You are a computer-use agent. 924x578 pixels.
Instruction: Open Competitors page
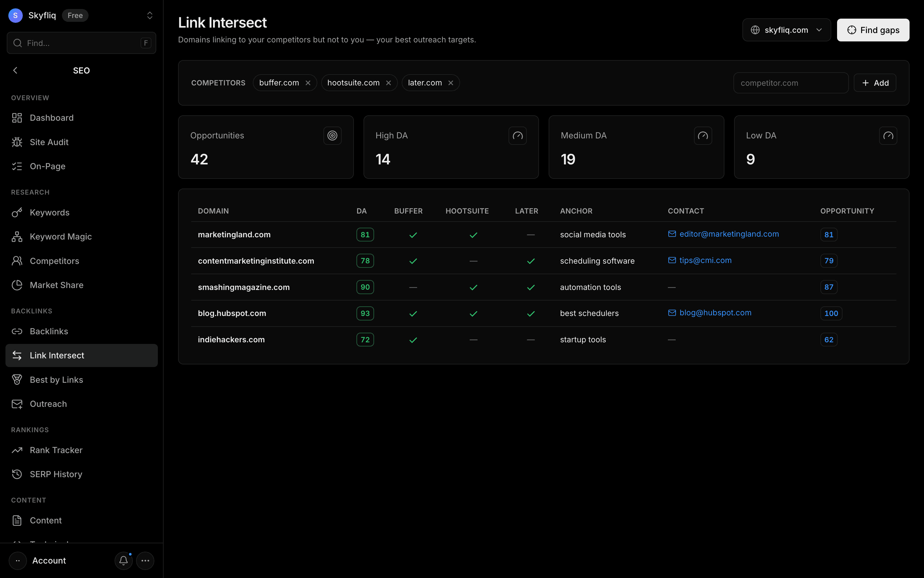pos(81,261)
